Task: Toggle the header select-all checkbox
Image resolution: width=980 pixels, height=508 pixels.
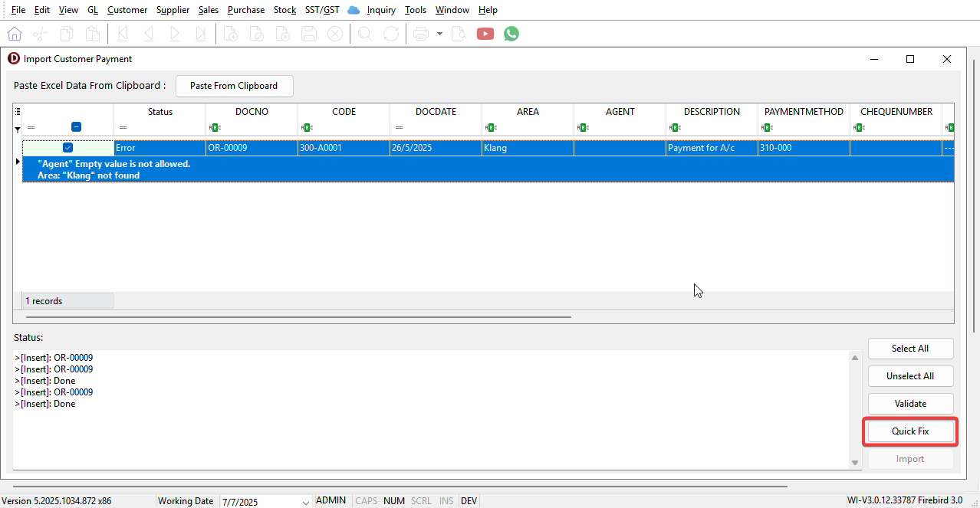Action: 76,127
